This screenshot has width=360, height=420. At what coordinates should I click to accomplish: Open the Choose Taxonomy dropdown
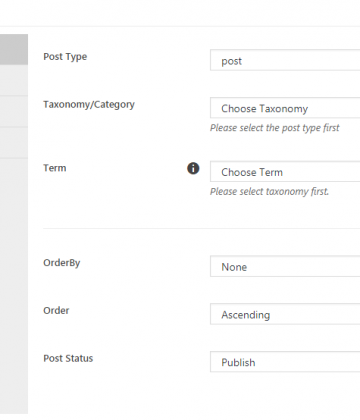[x=285, y=108]
